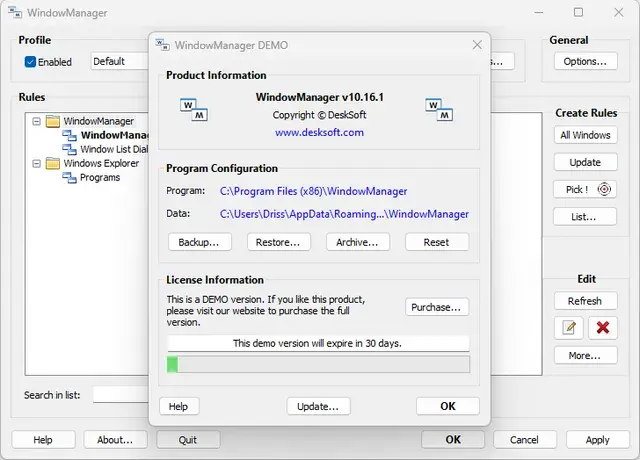Click the Programs rule window icon
Viewport: 640px width, 460px height.
(x=70, y=177)
